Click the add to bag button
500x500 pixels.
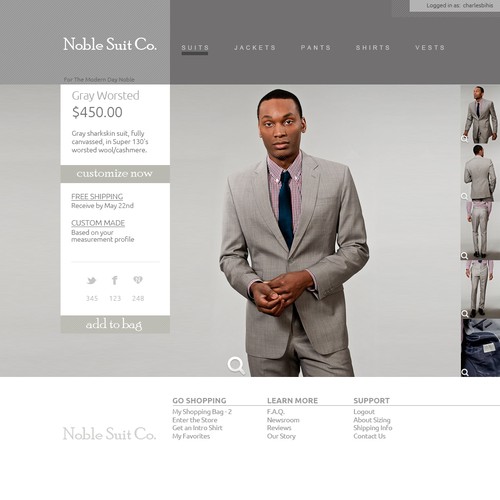(115, 324)
